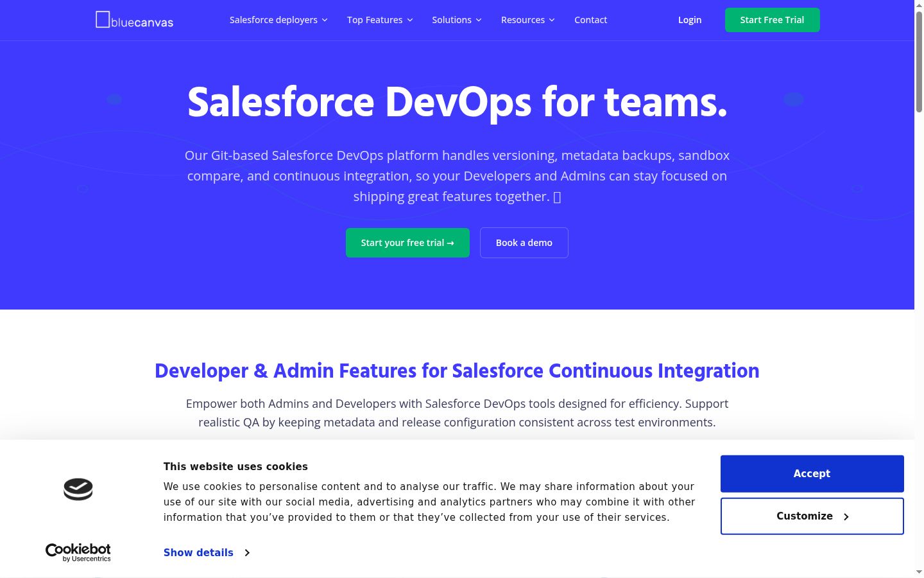Click the page scrollbar thumb
This screenshot has height=578, width=924.
919,62
